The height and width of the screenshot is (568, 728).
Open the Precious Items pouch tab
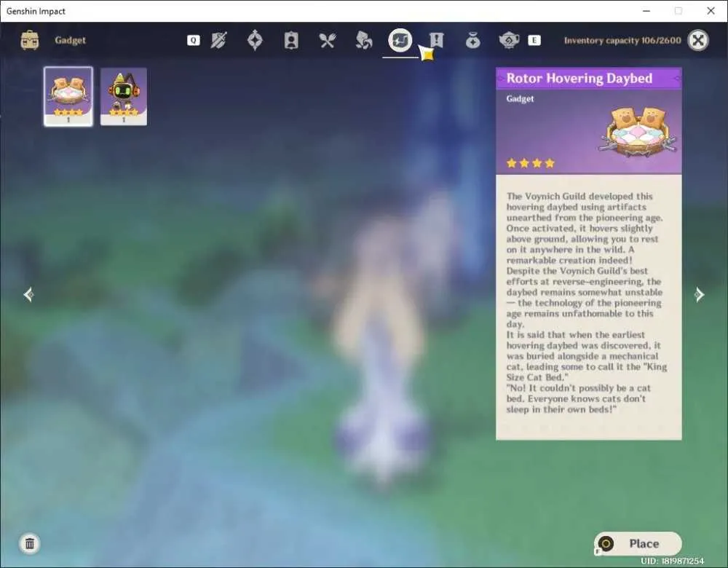[x=472, y=41]
